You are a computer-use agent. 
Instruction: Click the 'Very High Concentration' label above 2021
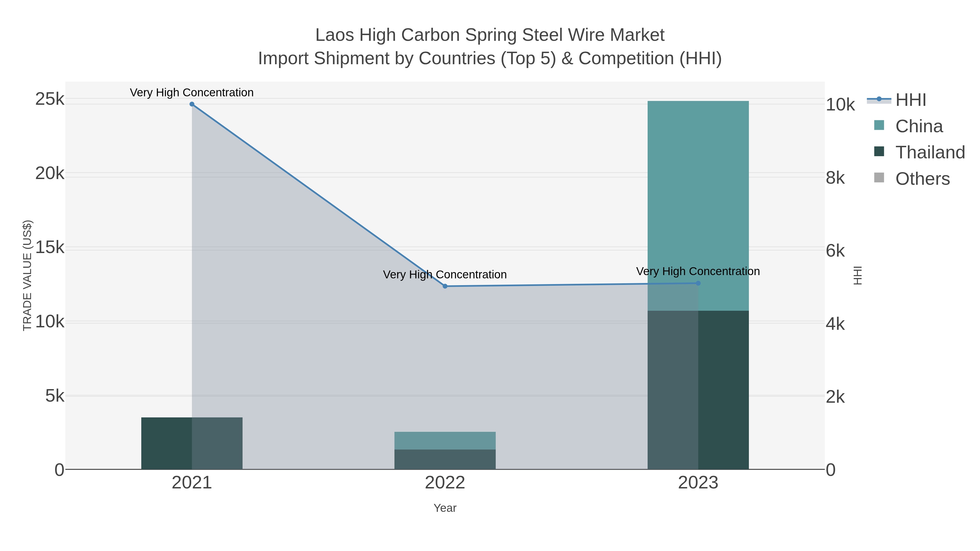point(192,93)
